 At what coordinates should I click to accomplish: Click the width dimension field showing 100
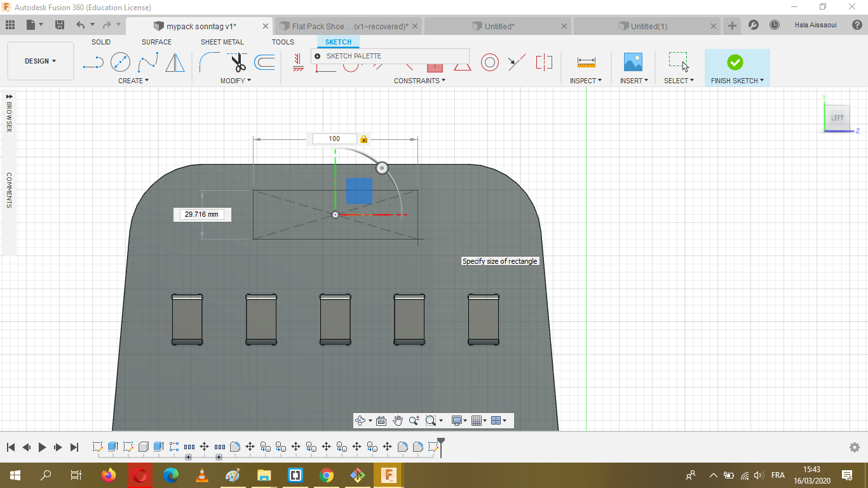[x=334, y=139]
